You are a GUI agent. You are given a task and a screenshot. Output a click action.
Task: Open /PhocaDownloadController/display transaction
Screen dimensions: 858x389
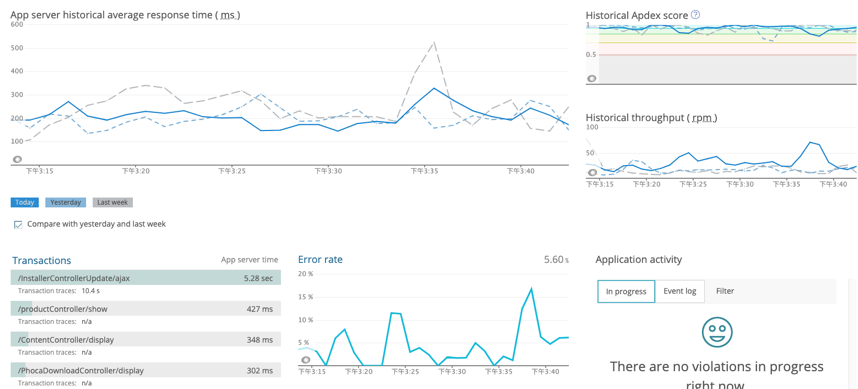tap(146, 370)
